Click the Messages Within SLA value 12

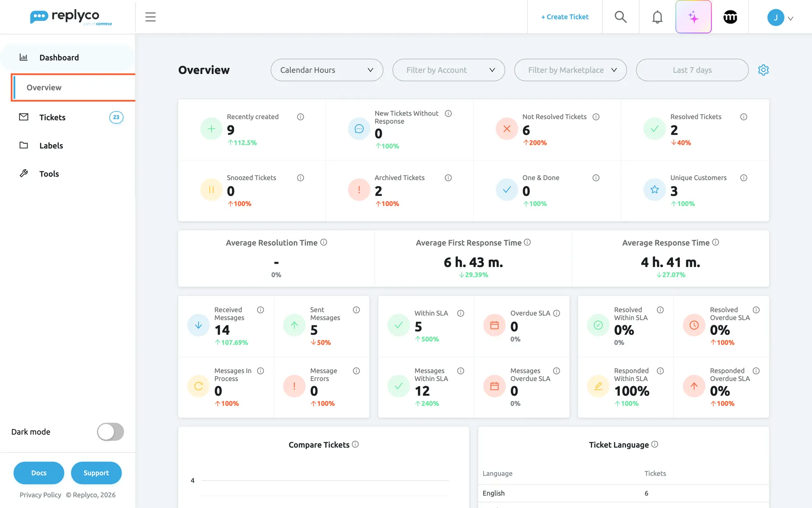coord(422,391)
